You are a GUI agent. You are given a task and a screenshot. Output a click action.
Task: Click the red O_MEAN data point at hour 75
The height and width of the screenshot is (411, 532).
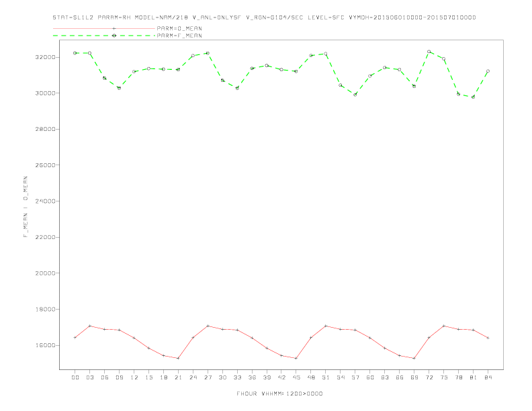pyautogui.click(x=444, y=326)
